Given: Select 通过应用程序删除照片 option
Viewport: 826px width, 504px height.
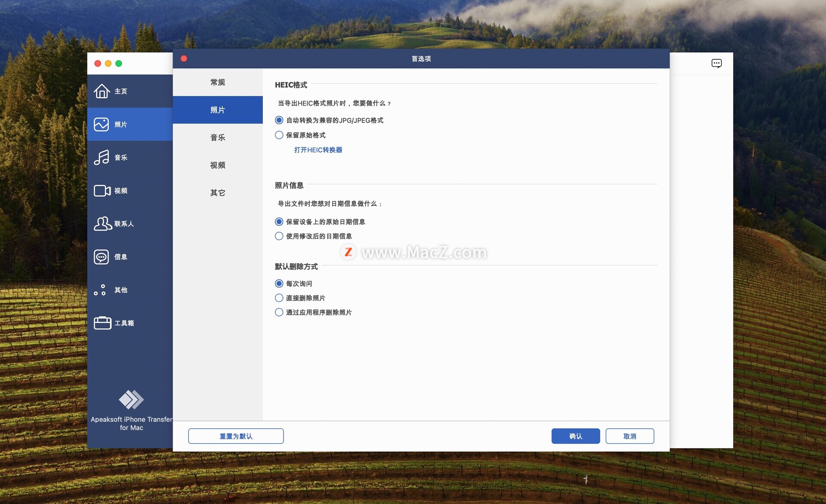Looking at the screenshot, I should (279, 312).
